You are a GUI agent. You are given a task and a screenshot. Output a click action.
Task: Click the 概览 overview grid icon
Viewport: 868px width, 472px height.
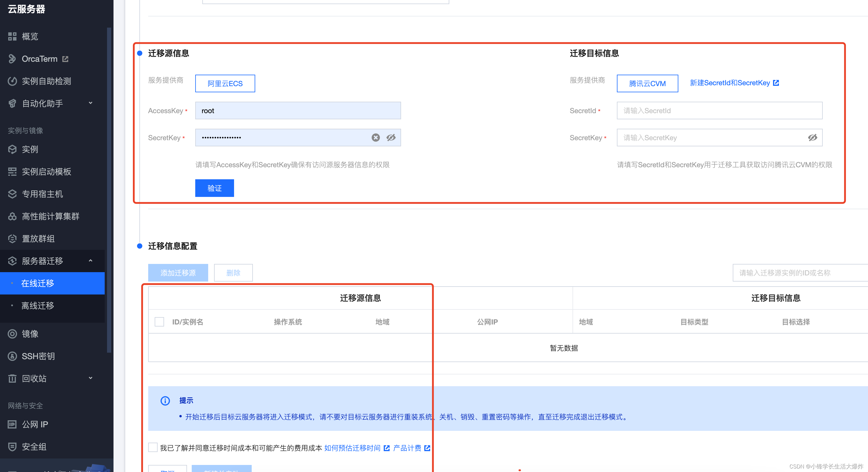pos(12,36)
